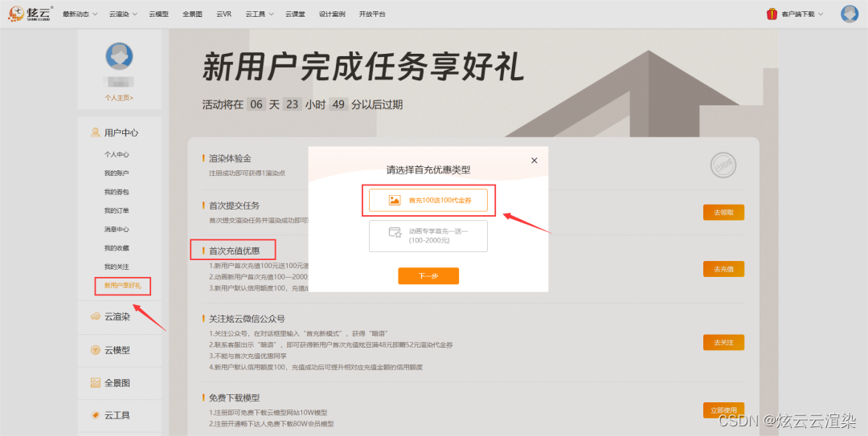
Task: Click the user avatar in top-right corner
Action: tap(850, 14)
